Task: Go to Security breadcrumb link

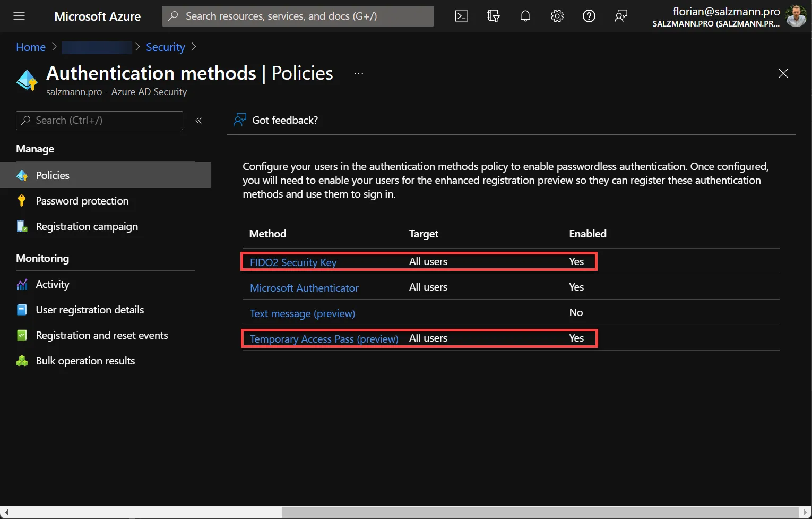Action: [166, 47]
